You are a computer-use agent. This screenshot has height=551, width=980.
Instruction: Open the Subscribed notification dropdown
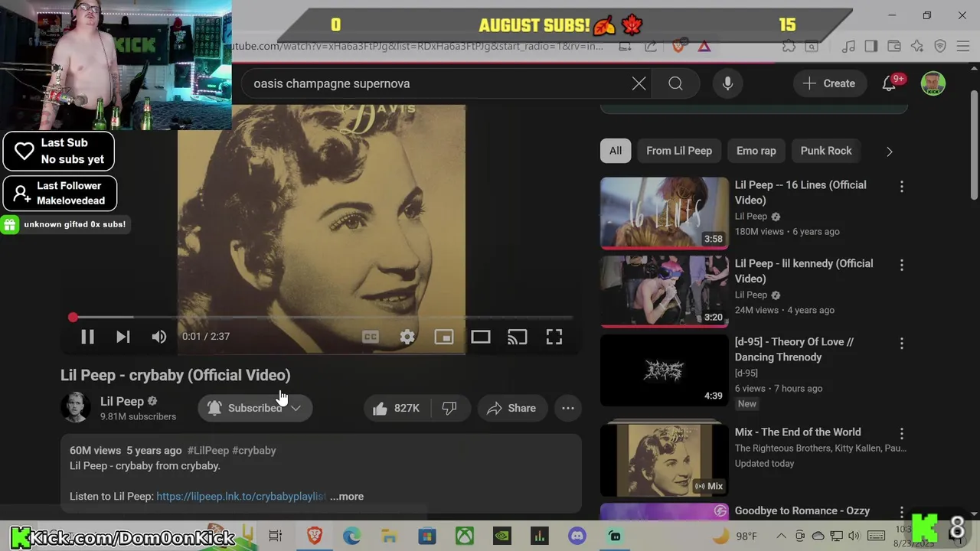tap(255, 408)
